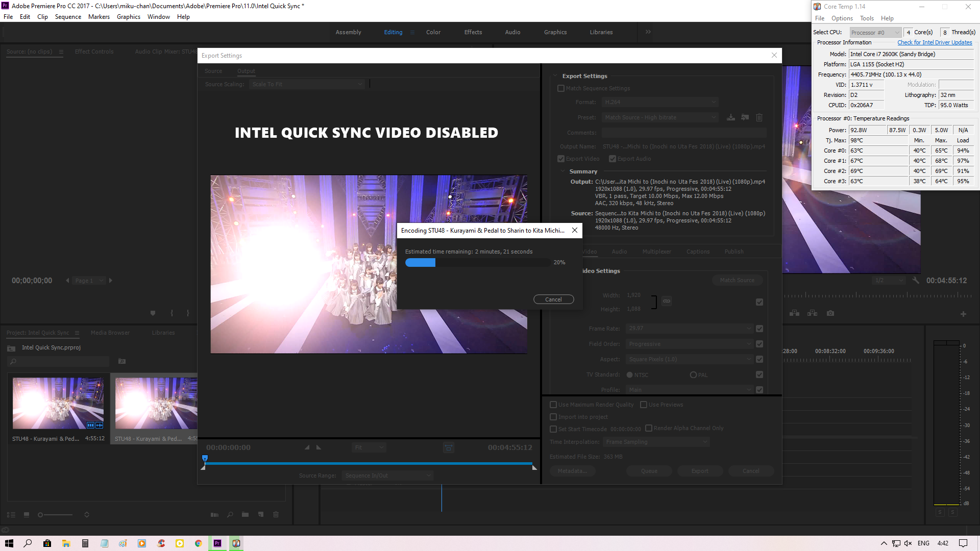
Task: Open File Explorer from the taskbar
Action: coord(66,543)
